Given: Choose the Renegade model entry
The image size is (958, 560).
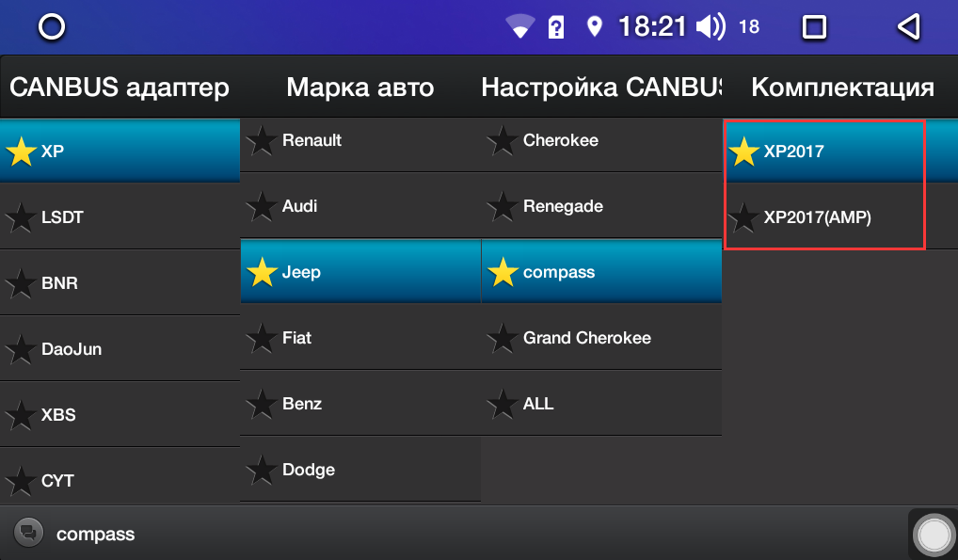Looking at the screenshot, I should click(x=601, y=206).
